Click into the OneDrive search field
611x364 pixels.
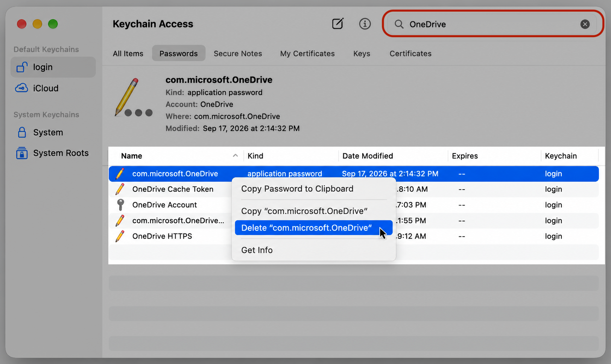[x=493, y=24]
